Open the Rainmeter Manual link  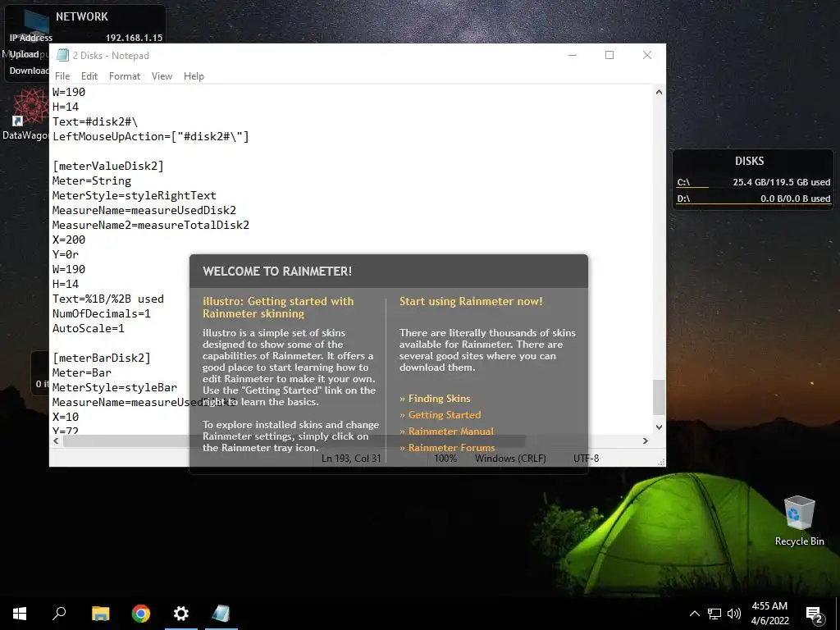[451, 431]
